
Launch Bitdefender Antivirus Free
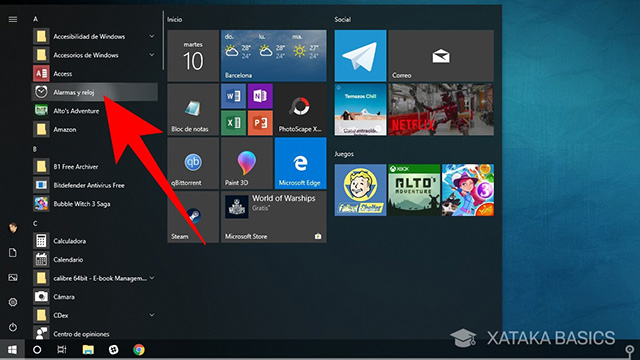95,185
